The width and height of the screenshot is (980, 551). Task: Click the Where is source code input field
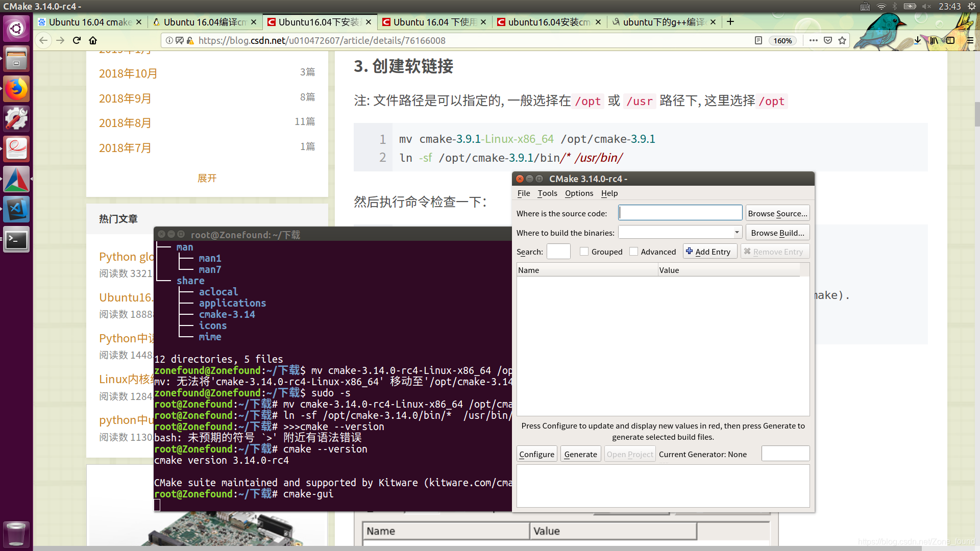tap(680, 213)
